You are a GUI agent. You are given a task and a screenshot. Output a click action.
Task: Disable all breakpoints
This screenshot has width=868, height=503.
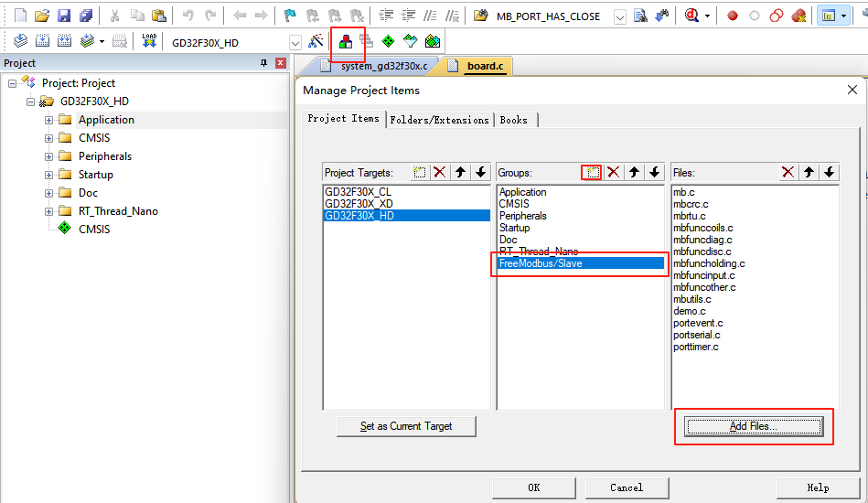(777, 16)
